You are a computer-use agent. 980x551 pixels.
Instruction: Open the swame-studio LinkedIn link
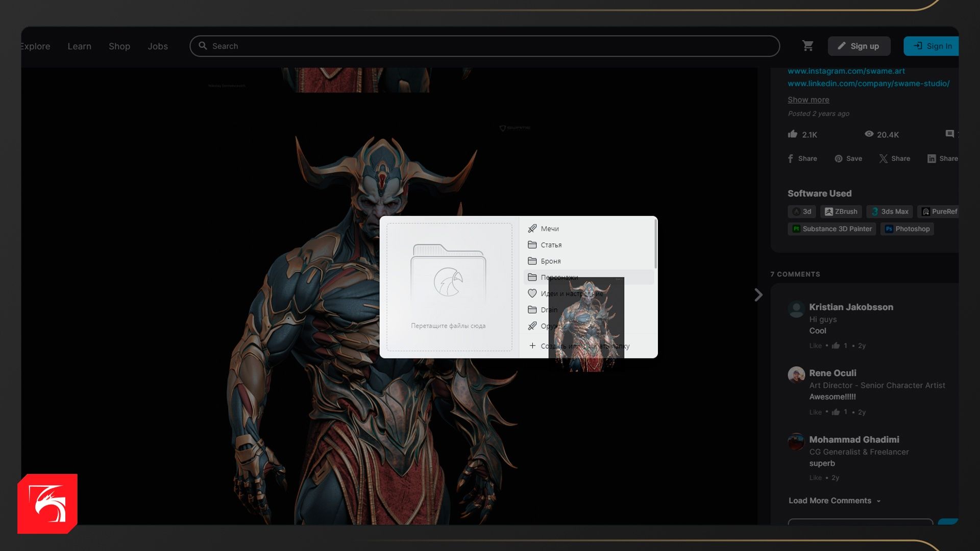tap(868, 84)
